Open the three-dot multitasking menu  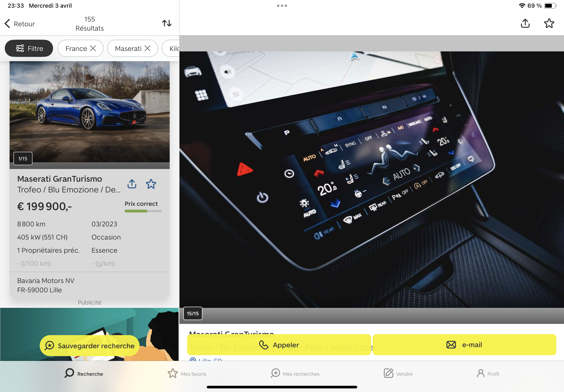[282, 6]
